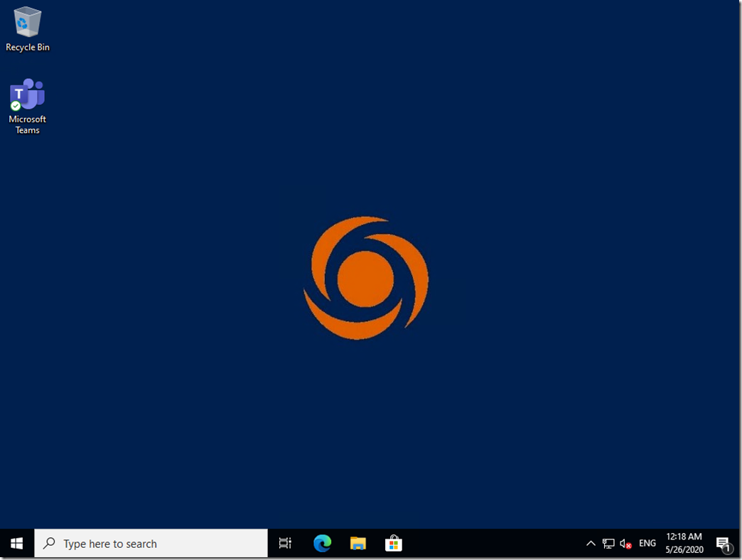Image resolution: width=742 pixels, height=560 pixels.
Task: Open Task View
Action: (285, 542)
